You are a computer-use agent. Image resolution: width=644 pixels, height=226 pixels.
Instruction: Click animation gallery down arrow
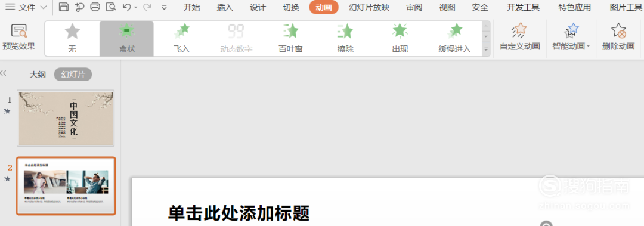(x=487, y=37)
